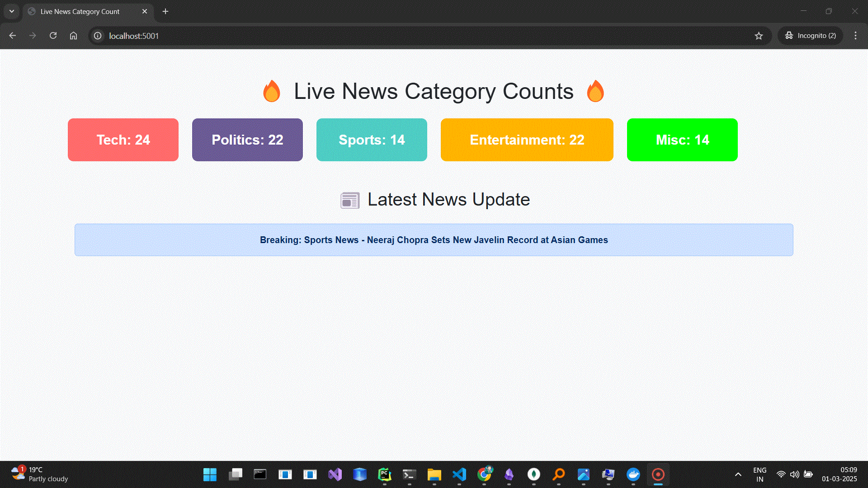
Task: Bookmark this page with the star icon
Action: [759, 36]
